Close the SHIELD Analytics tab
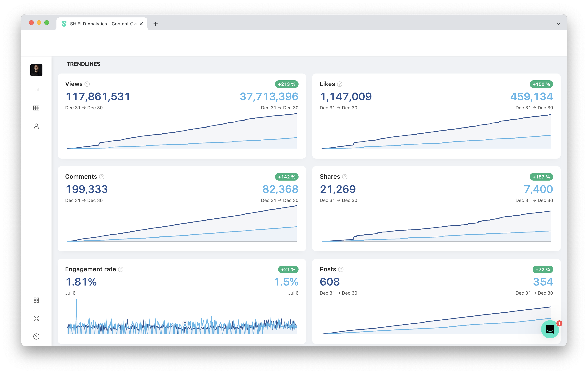Viewport: 588px width, 374px height. [141, 24]
